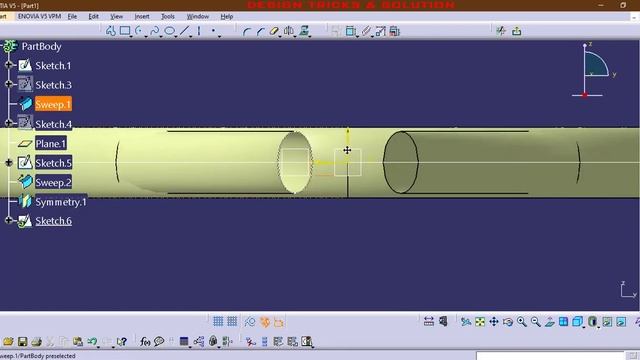This screenshot has height=360, width=640.
Task: Expand the Sketch.1 tree node
Action: (9, 65)
